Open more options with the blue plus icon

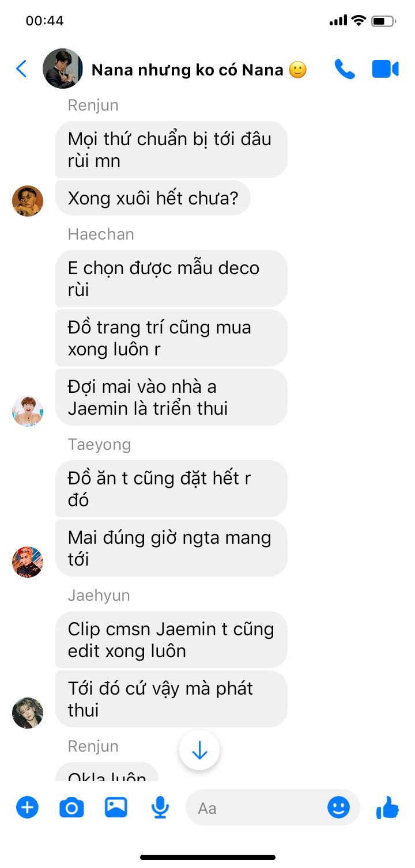coord(27,808)
